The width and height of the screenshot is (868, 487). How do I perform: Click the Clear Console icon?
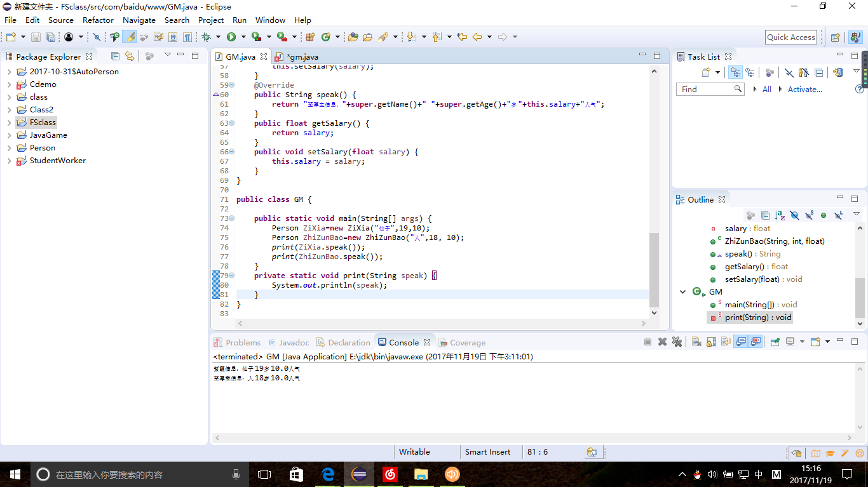click(x=696, y=342)
